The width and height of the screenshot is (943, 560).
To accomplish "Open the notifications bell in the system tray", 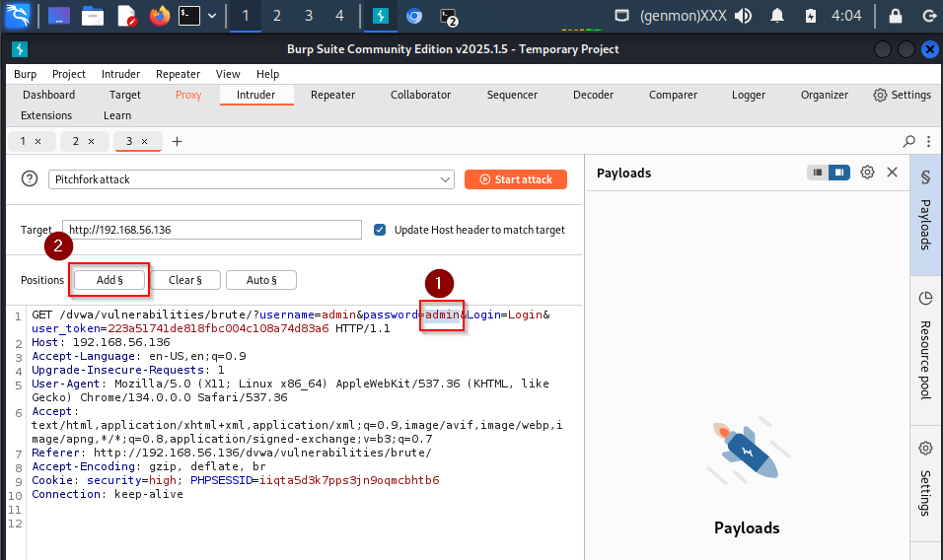I will pyautogui.click(x=777, y=16).
